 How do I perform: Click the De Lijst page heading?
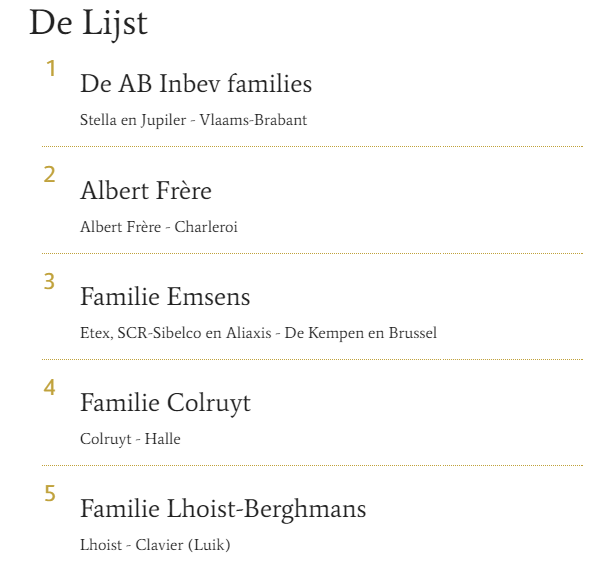coord(88,24)
